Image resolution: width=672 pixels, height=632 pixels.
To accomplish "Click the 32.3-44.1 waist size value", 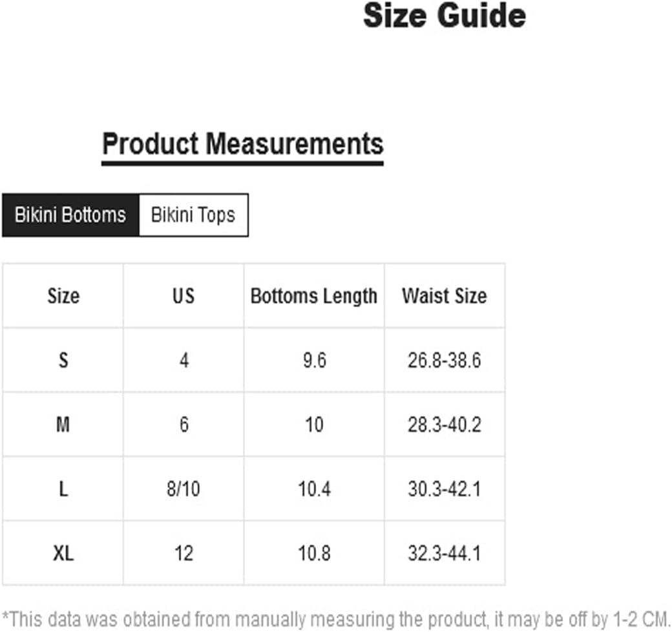I will click(445, 553).
